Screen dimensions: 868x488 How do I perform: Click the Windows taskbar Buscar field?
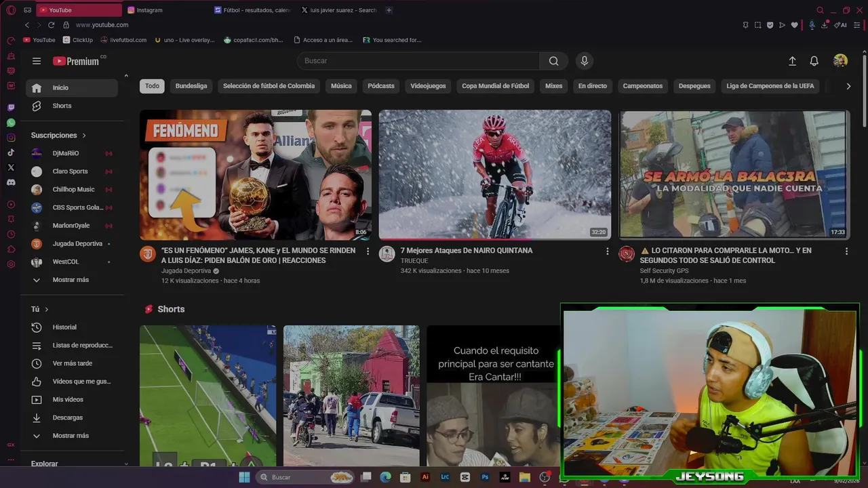coord(306,477)
